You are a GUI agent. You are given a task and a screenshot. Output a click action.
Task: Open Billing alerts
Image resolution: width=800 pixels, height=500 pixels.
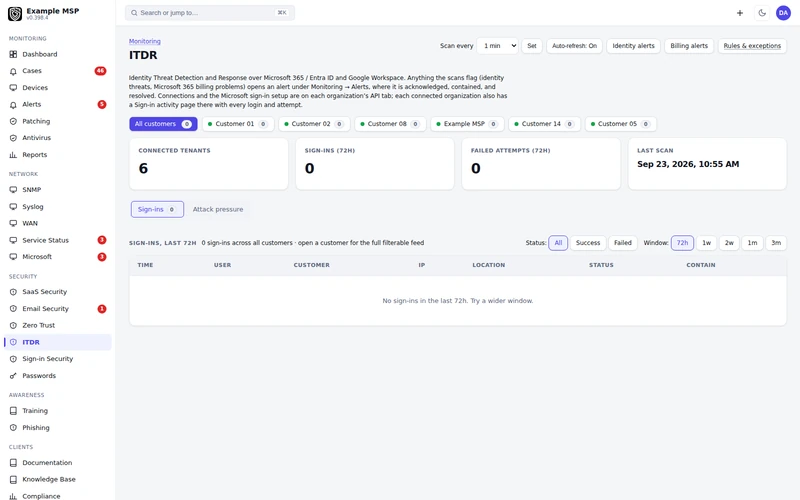[x=689, y=46]
